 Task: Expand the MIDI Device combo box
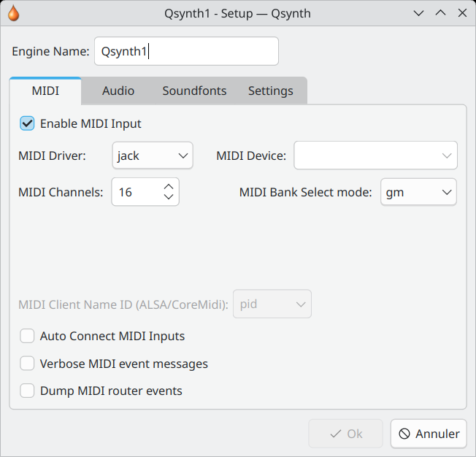click(375, 155)
